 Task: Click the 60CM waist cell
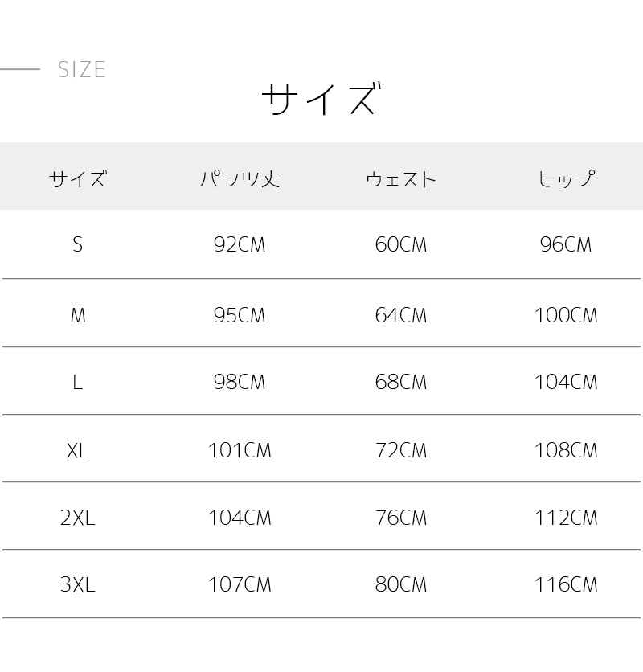coord(401,244)
